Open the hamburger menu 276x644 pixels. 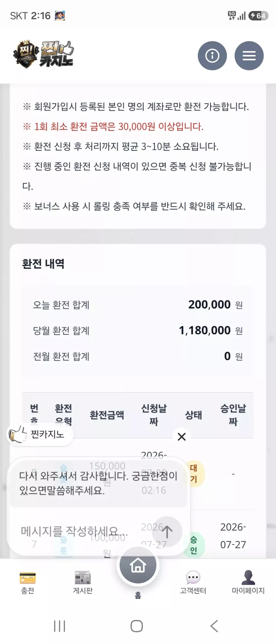pyautogui.click(x=249, y=56)
